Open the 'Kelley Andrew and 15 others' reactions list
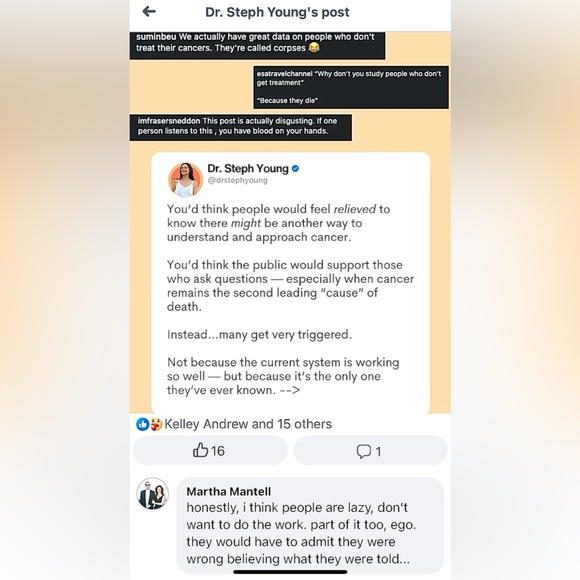The image size is (580, 580). click(x=248, y=424)
